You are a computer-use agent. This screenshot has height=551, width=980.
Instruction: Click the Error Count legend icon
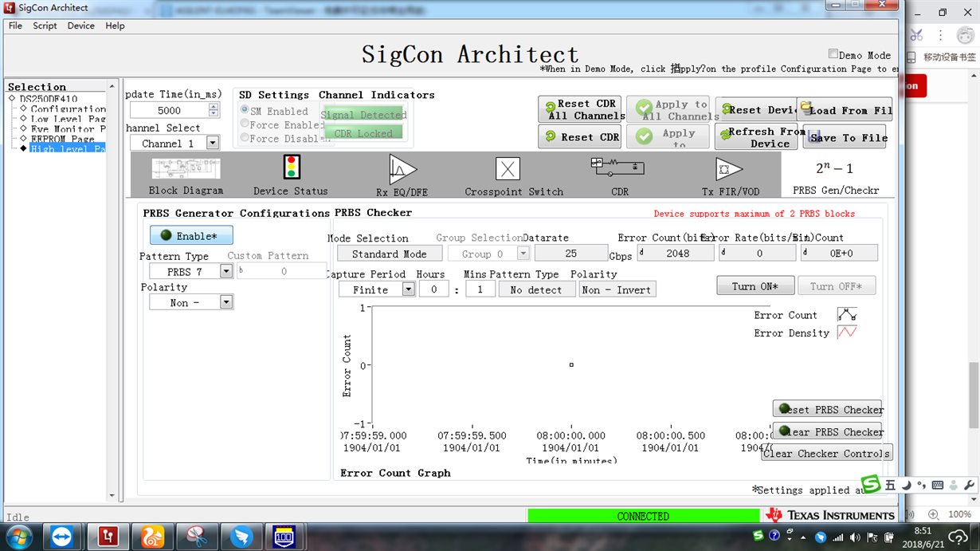coord(847,314)
